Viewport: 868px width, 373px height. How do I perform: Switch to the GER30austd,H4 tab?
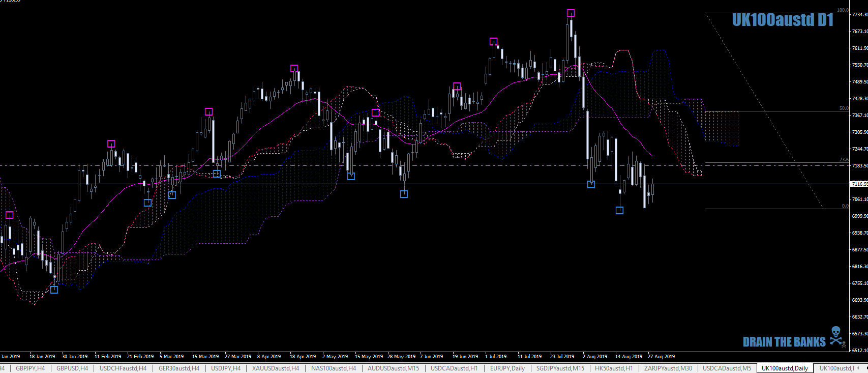[179, 368]
